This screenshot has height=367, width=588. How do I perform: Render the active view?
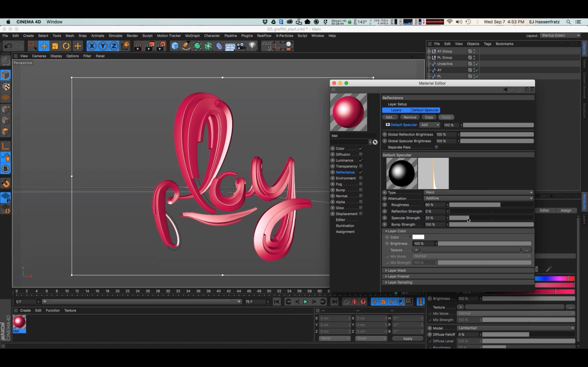click(x=138, y=46)
